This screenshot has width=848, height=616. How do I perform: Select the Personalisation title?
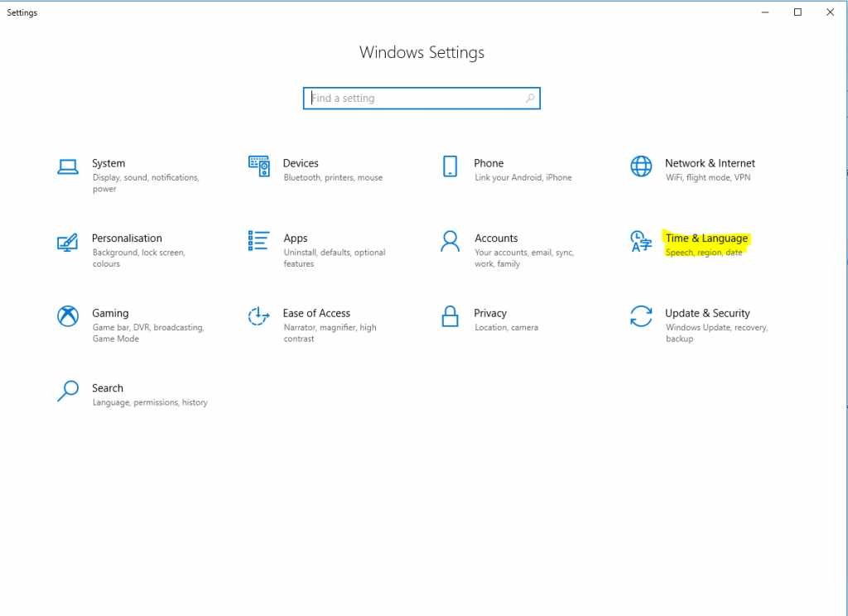[127, 238]
